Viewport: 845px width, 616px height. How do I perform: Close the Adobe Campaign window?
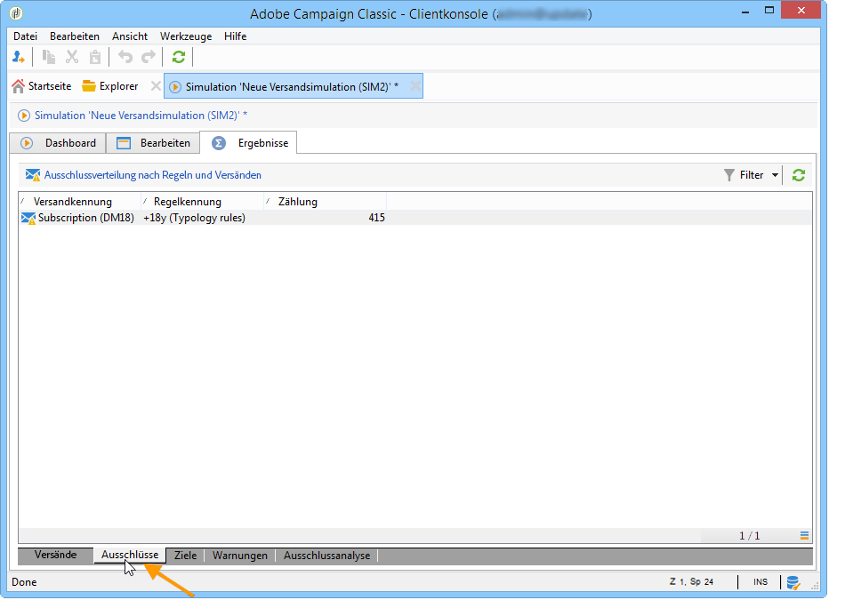click(x=801, y=11)
